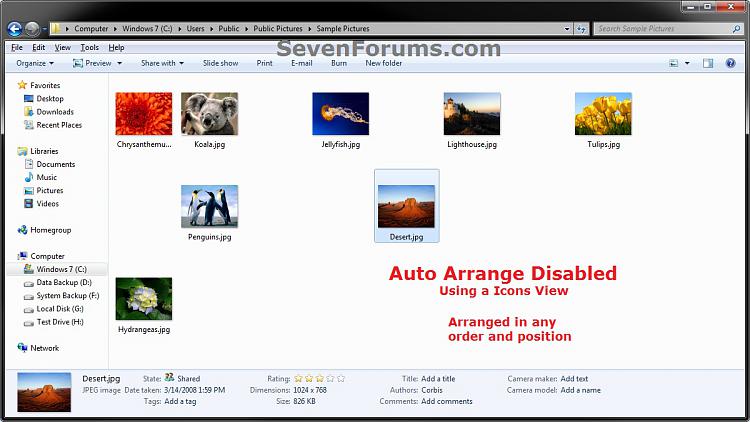Click Add a tag in details pane

180,401
